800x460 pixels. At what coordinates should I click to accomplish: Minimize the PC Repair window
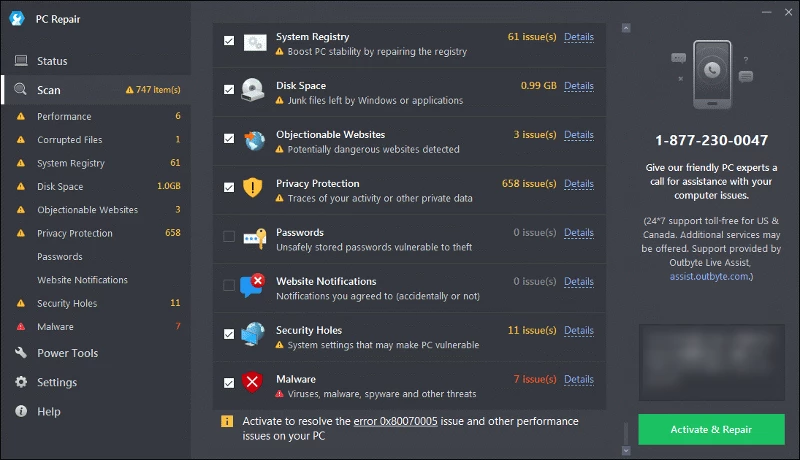pyautogui.click(x=766, y=12)
